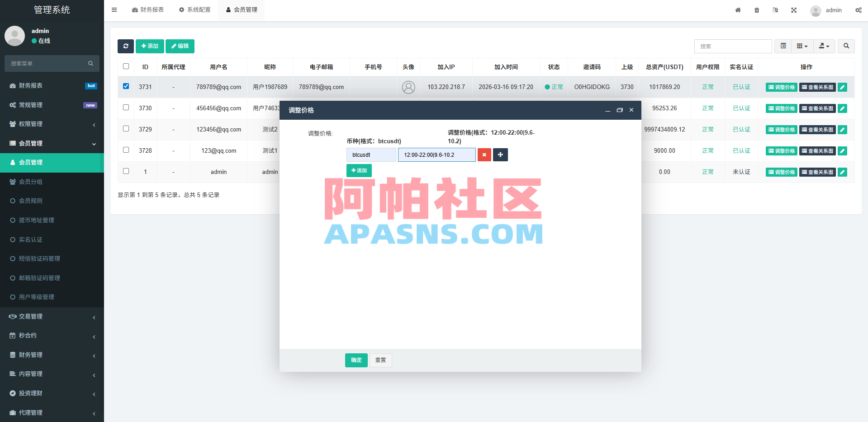Screen dimensions: 868x422
Task: Confirm with the 确定 button
Action: coord(356,360)
